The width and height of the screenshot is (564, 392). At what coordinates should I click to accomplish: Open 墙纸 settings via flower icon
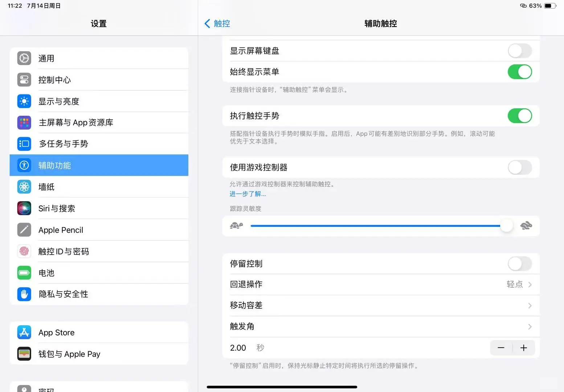24,187
